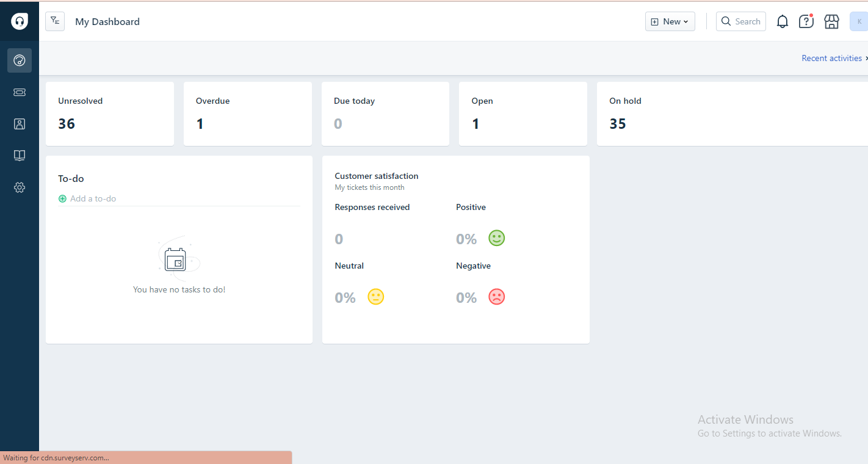
Task: Open the Contacts sidebar icon
Action: 20,124
